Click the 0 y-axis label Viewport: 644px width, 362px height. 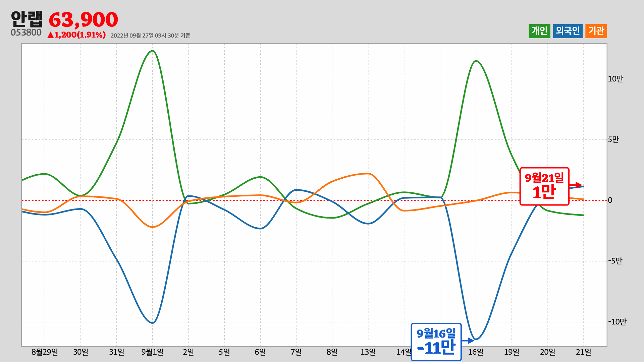(610, 200)
